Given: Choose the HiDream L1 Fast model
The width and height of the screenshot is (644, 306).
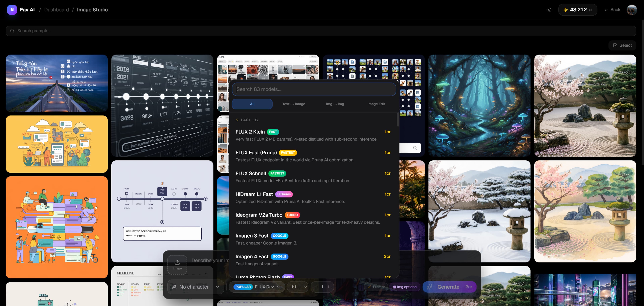Looking at the screenshot, I should click(313, 198).
